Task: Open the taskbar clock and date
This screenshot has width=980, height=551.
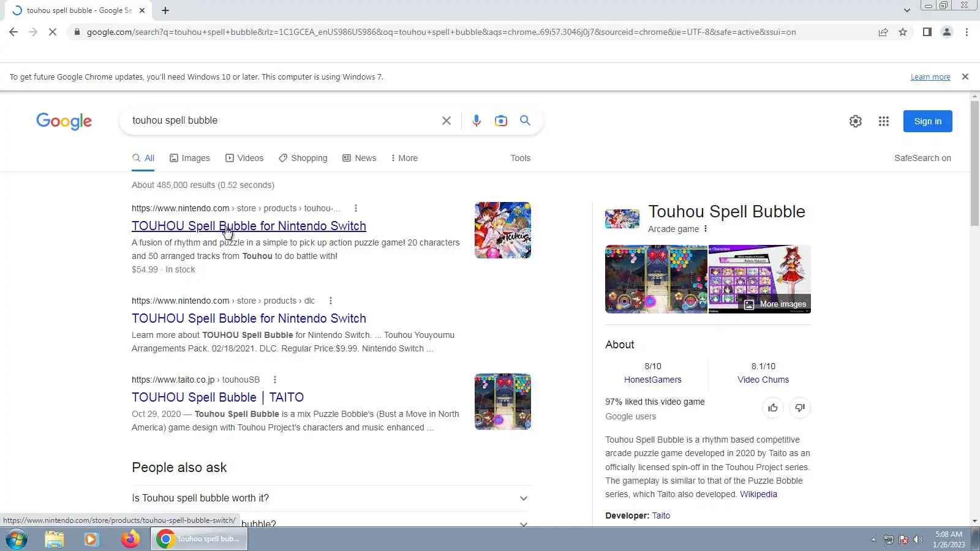Action: (x=949, y=539)
